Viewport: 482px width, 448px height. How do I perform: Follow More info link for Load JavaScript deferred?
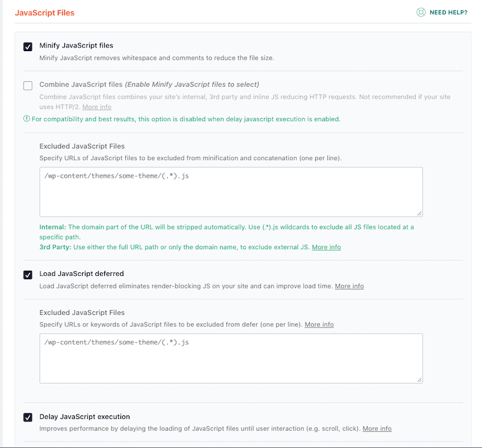point(349,286)
